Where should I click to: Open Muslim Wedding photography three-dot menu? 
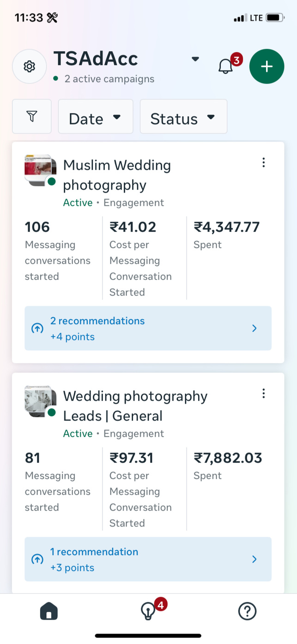[x=263, y=162]
